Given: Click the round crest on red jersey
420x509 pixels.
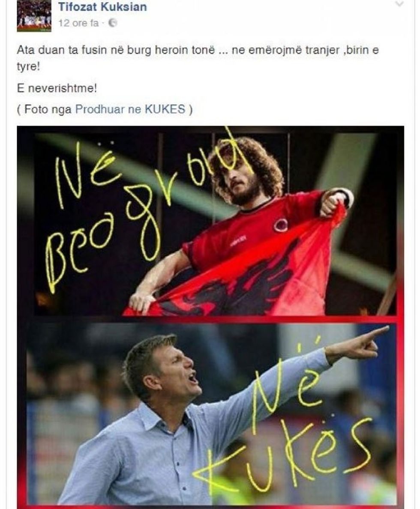Looking at the screenshot, I should (280, 225).
